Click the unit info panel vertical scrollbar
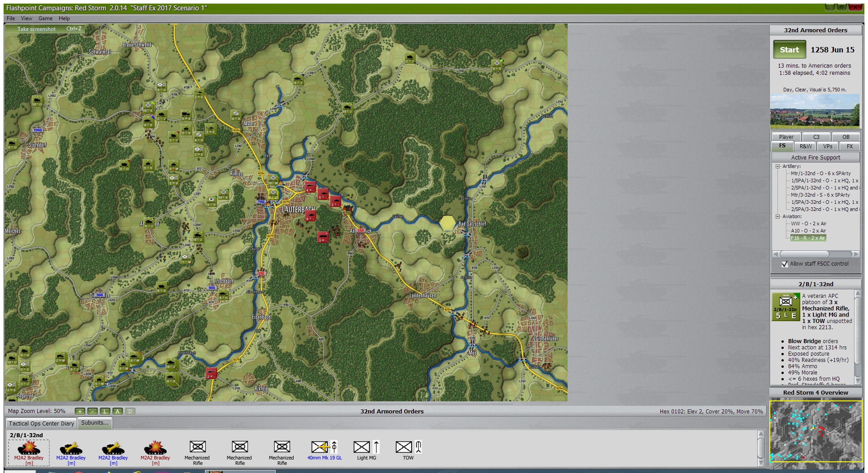868x473 pixels. (x=858, y=337)
